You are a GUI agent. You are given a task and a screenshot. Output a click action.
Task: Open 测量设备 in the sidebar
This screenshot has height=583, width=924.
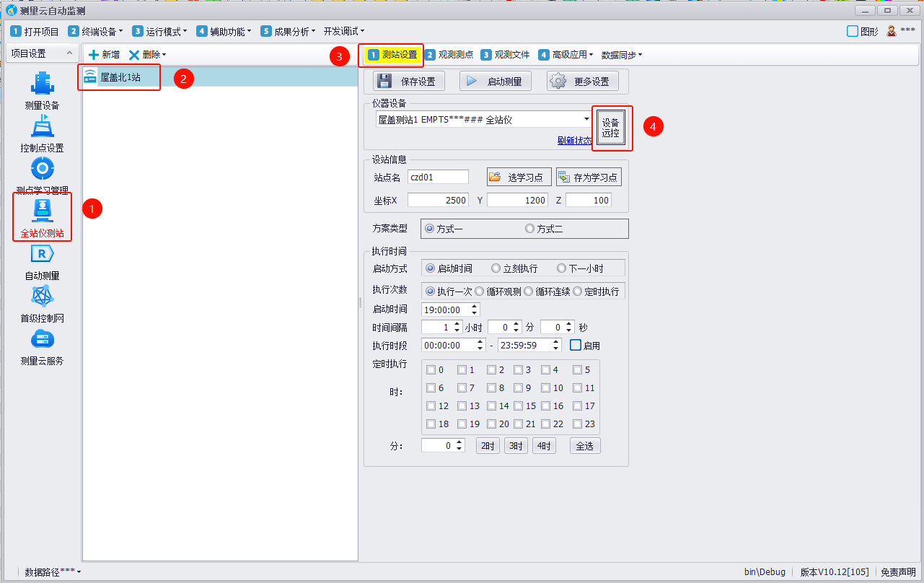42,84
